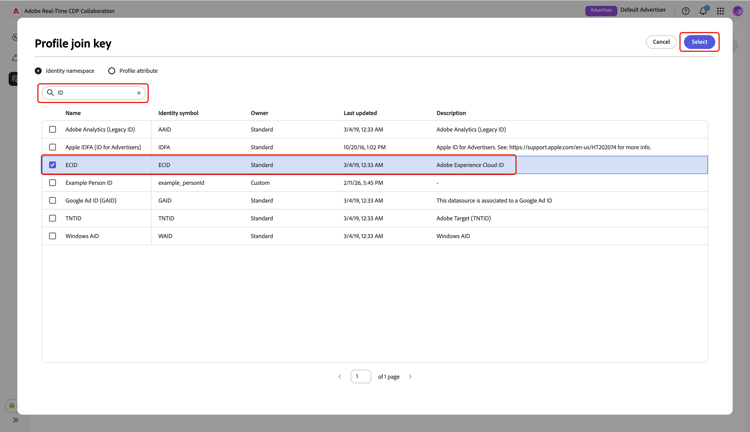The image size is (750, 432).
Task: Click the 'Windows AID' name cell
Action: coord(82,236)
